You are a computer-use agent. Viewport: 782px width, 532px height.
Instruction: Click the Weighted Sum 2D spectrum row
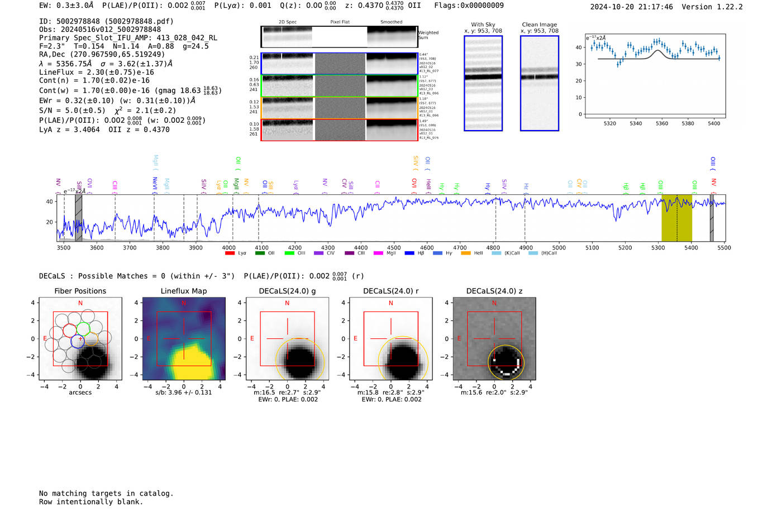(x=339, y=37)
